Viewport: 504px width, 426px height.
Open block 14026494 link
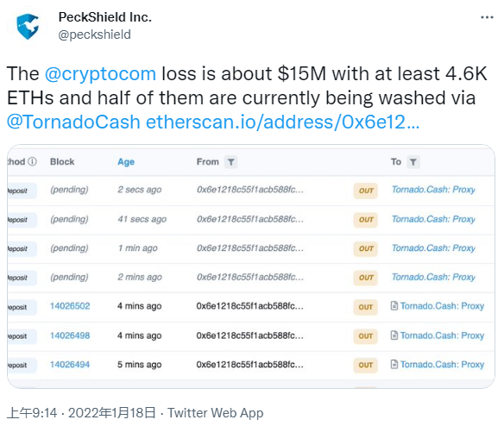pos(70,364)
